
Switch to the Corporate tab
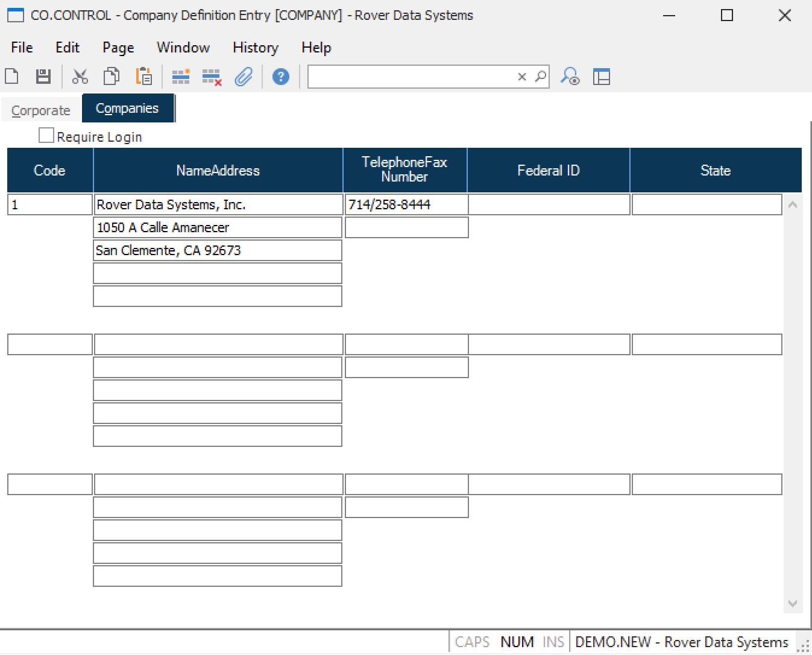(41, 110)
